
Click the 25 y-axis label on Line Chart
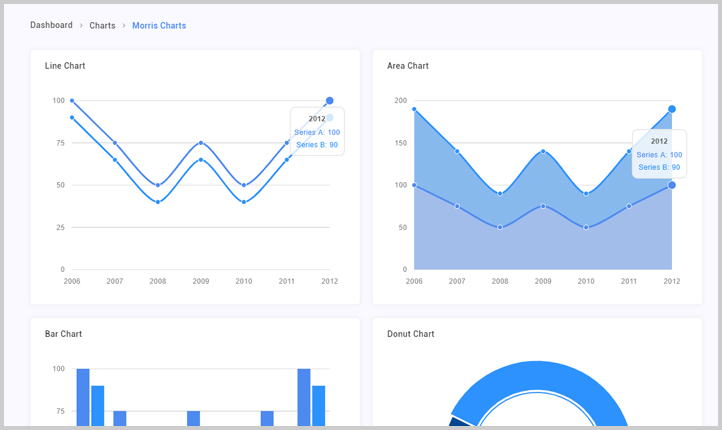point(60,227)
